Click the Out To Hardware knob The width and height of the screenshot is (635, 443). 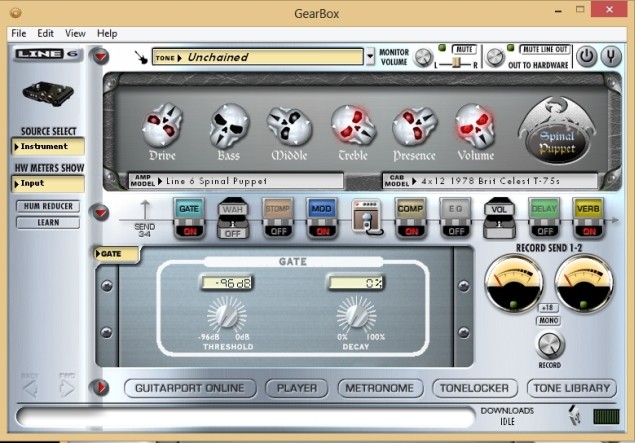[495, 57]
